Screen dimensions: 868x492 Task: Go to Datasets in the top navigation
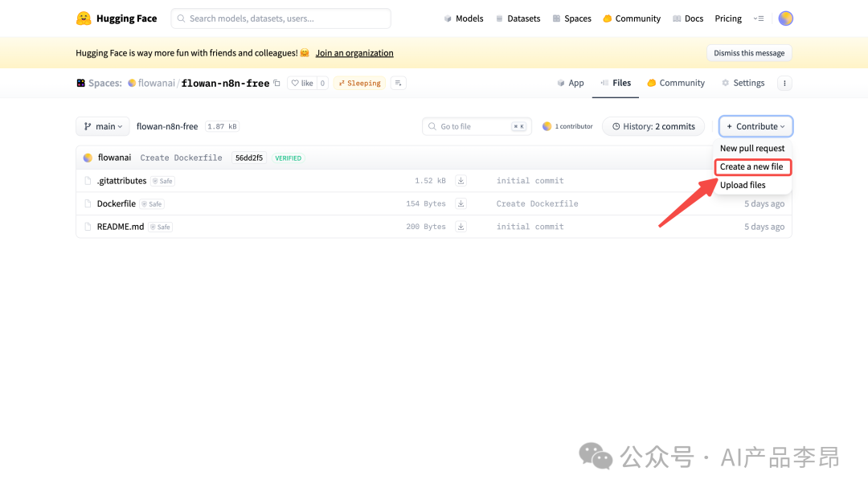click(x=518, y=18)
